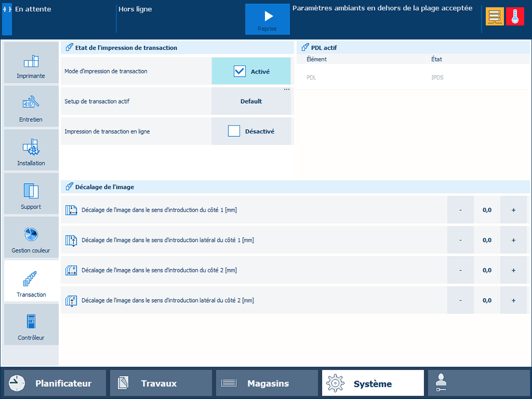This screenshot has height=399, width=532.
Task: Switch to the Travaux tab
Action: pyautogui.click(x=161, y=383)
